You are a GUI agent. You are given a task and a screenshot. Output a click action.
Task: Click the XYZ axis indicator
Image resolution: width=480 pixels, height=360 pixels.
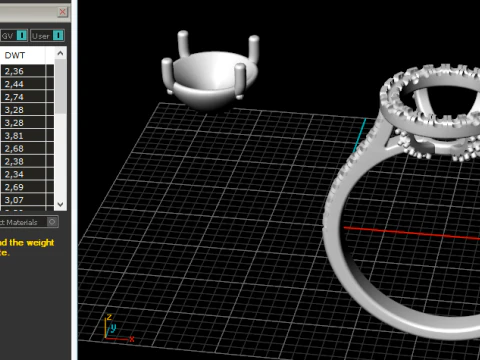119,328
